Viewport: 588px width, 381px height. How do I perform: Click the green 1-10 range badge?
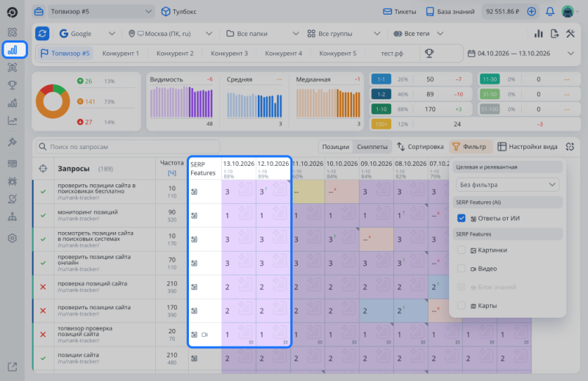tap(381, 109)
